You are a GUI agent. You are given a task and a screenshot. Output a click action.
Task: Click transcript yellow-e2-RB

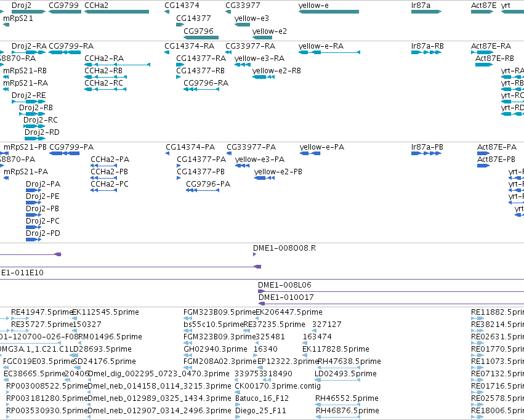tap(264, 77)
